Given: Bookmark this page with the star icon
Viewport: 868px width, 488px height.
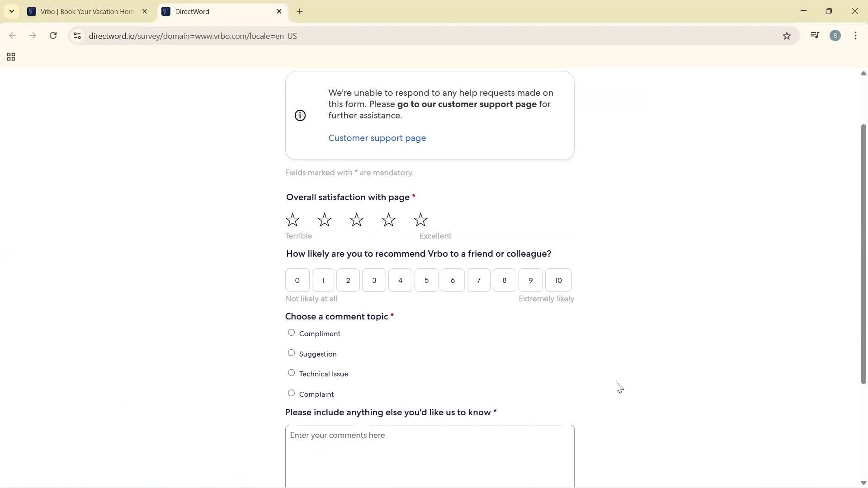Looking at the screenshot, I should [x=787, y=36].
